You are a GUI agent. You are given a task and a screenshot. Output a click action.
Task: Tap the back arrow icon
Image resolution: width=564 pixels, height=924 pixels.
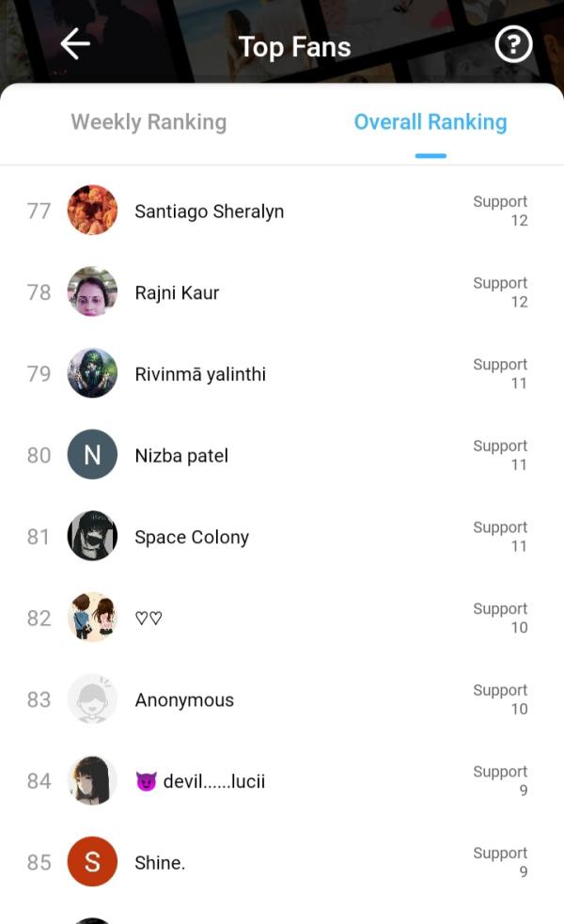click(x=75, y=44)
